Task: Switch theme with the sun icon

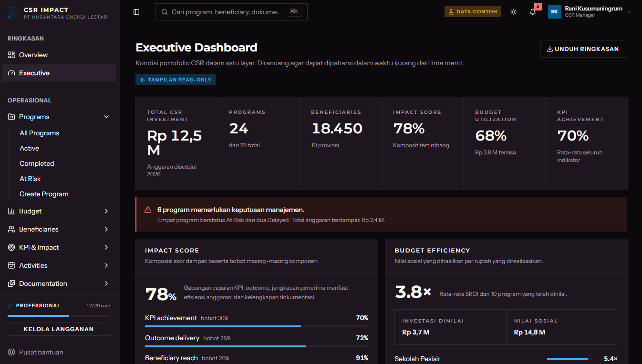Action: click(514, 12)
